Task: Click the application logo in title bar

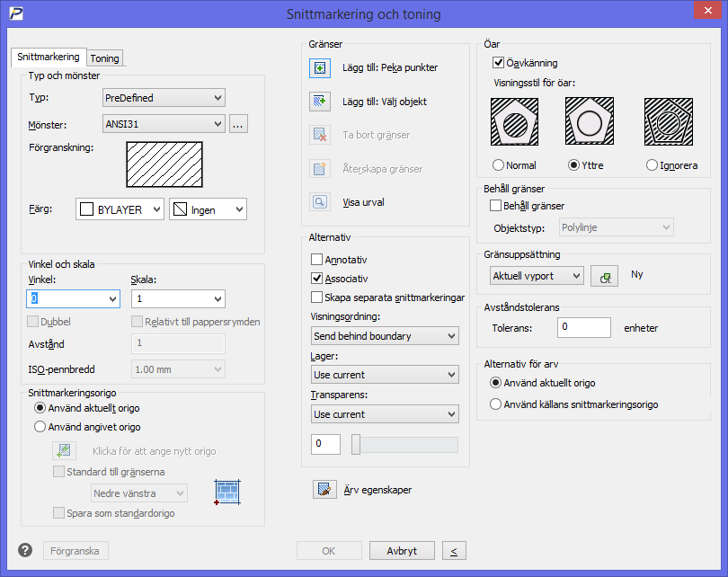Action: point(16,13)
